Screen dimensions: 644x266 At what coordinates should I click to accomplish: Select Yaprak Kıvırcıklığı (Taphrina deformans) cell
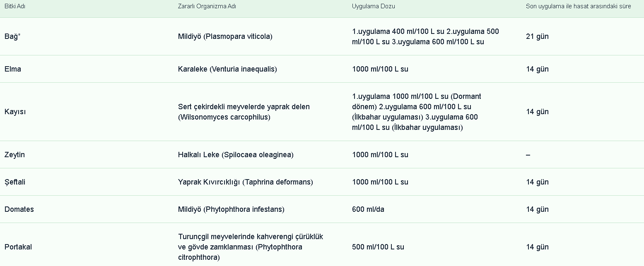coord(245,182)
